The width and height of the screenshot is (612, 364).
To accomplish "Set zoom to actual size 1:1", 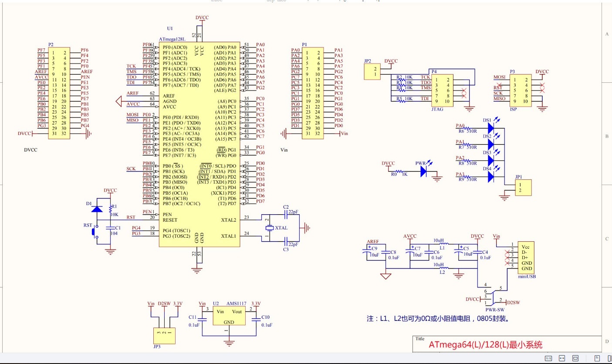I will click(x=548, y=358).
